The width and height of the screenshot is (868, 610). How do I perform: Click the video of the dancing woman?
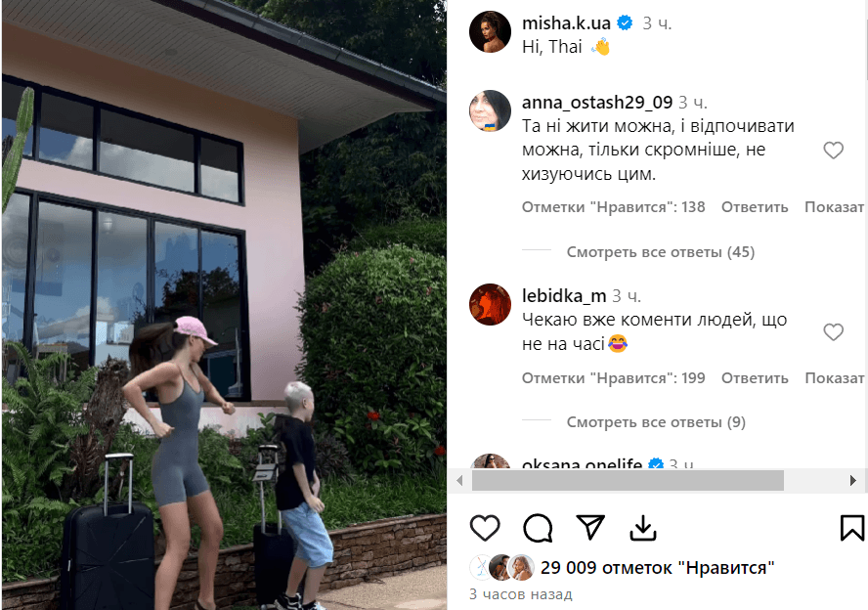point(224,305)
